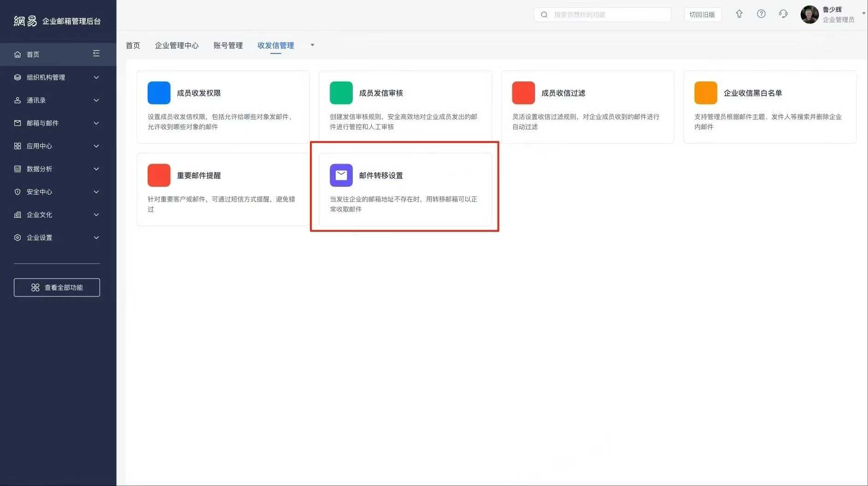The image size is (868, 486).
Task: Open the 重要邮件提醒 card title
Action: coord(199,175)
